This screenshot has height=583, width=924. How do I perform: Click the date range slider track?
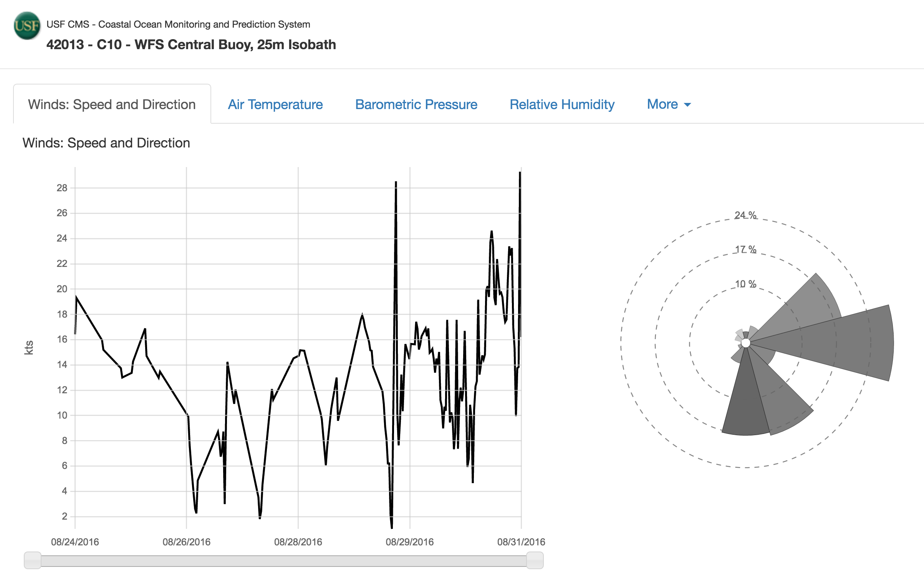[x=284, y=561]
